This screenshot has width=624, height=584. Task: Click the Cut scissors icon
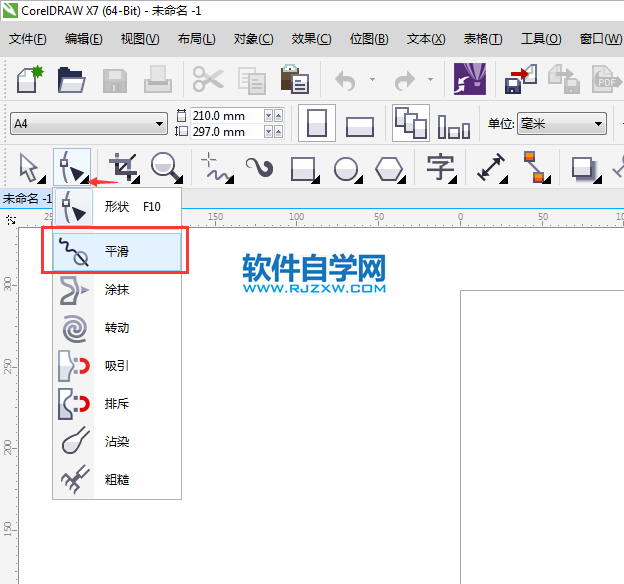click(208, 79)
